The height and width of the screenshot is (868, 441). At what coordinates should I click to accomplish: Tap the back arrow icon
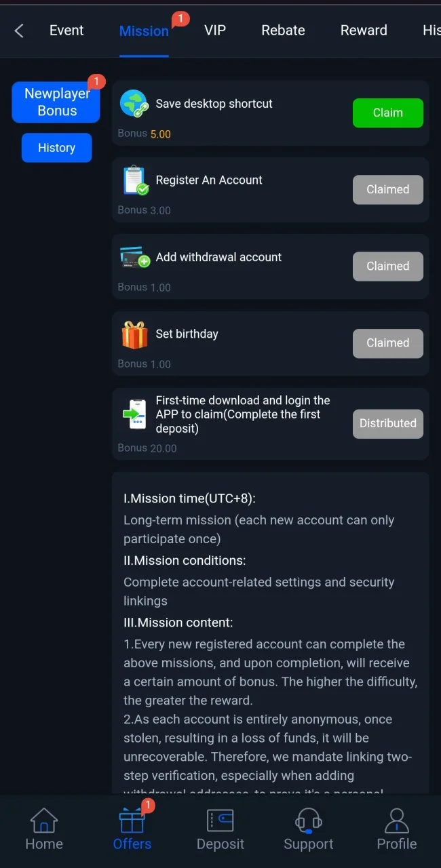(x=19, y=31)
